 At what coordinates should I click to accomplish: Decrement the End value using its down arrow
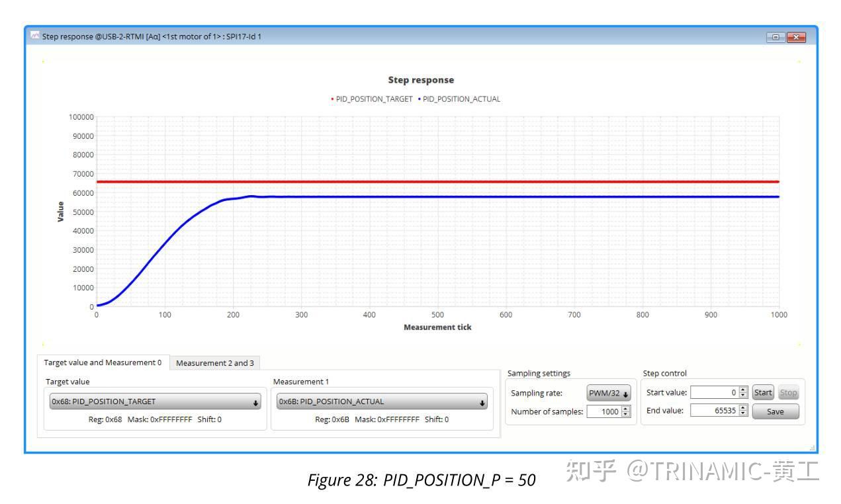pyautogui.click(x=742, y=415)
